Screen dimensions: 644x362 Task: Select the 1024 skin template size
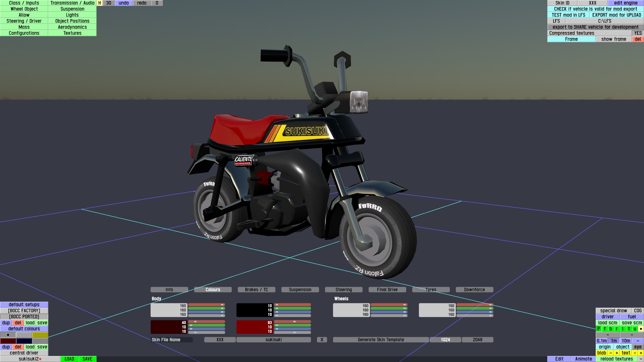(x=445, y=340)
